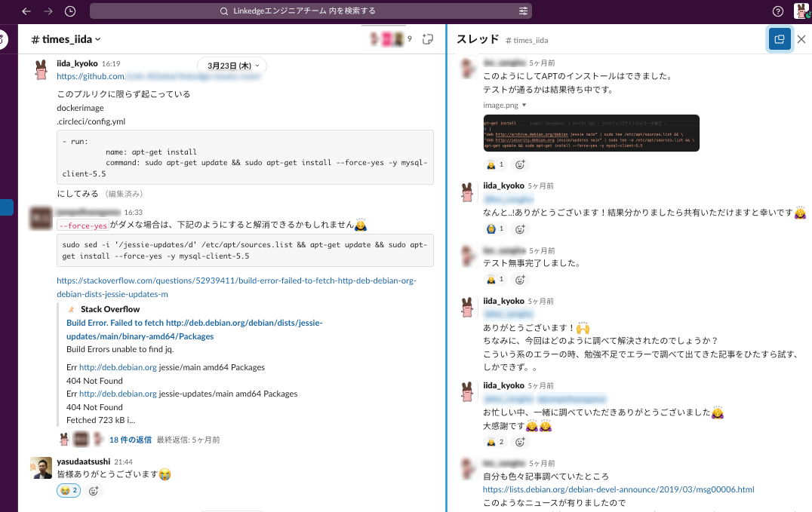Toggle reaction on テスト無事完了しました message

click(x=495, y=280)
